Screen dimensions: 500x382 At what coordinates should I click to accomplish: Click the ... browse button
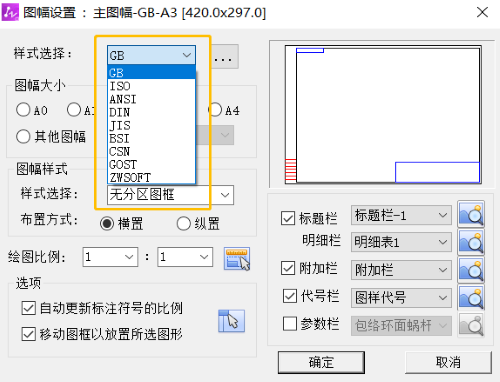[225, 56]
